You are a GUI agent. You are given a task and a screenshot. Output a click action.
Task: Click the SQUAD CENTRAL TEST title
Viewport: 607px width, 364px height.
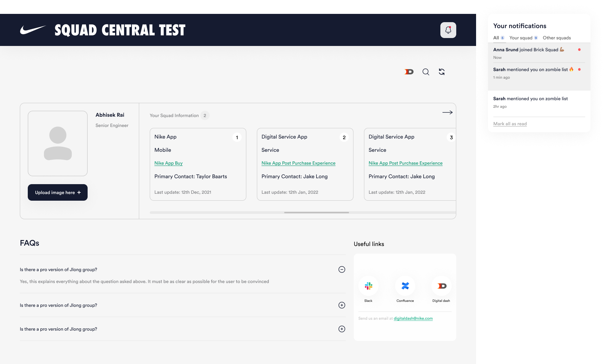[x=120, y=30]
